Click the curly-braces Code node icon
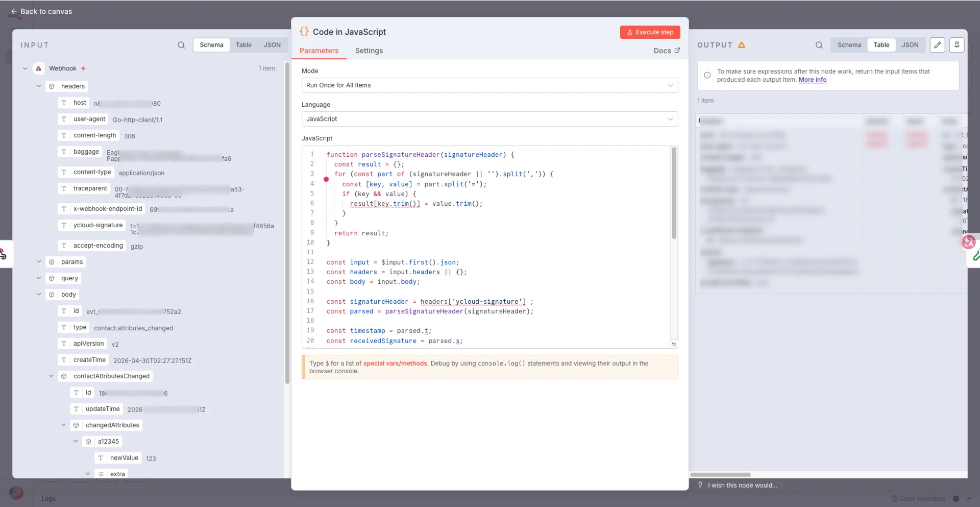 [304, 32]
